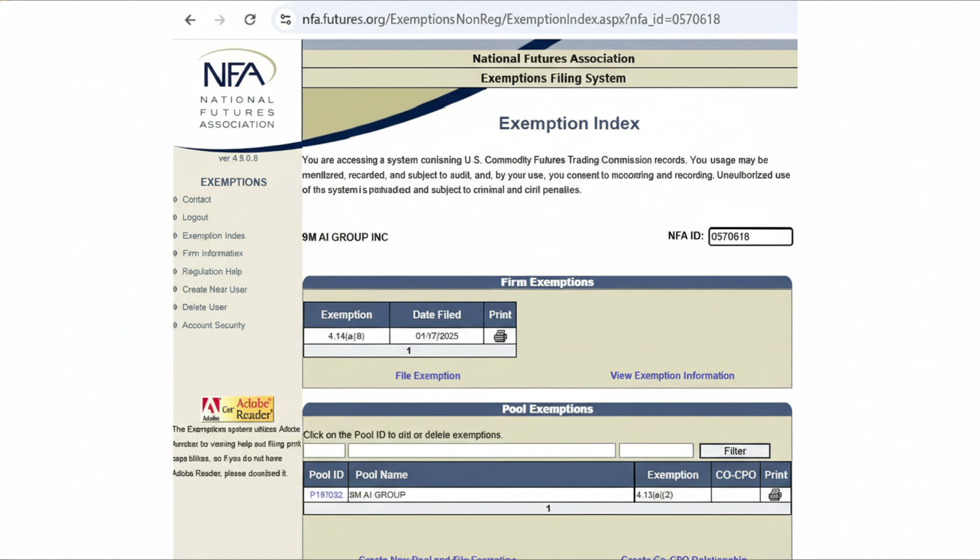Open Contact in the Exemptions menu
This screenshot has height=560, width=980.
[197, 200]
